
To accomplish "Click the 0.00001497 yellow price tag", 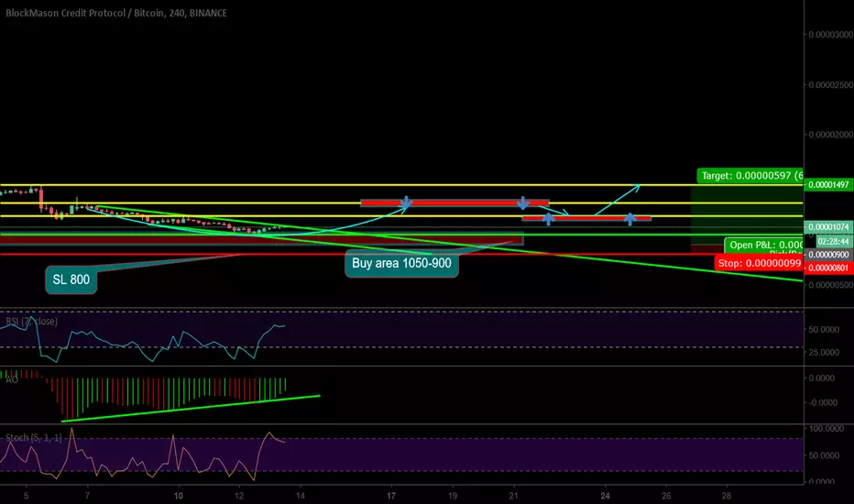I will click(x=827, y=185).
